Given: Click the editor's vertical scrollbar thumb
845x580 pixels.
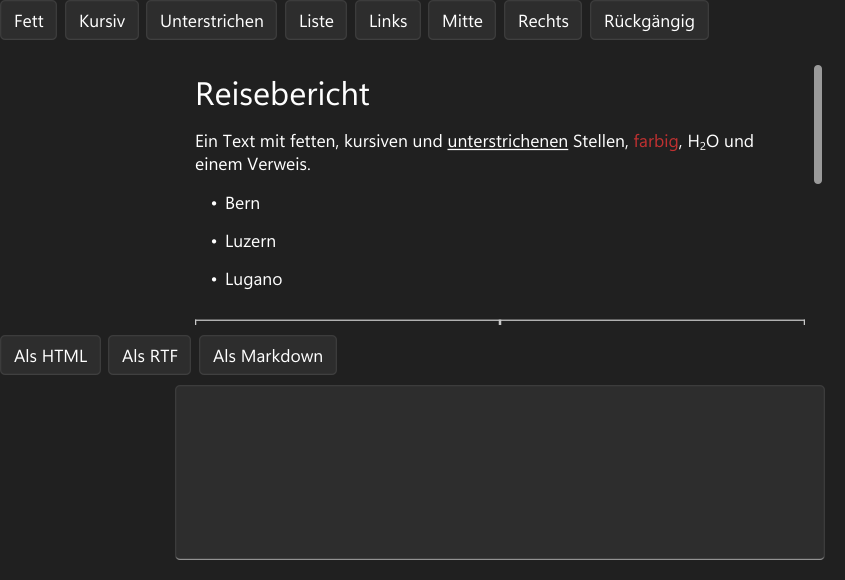Looking at the screenshot, I should click(x=818, y=125).
